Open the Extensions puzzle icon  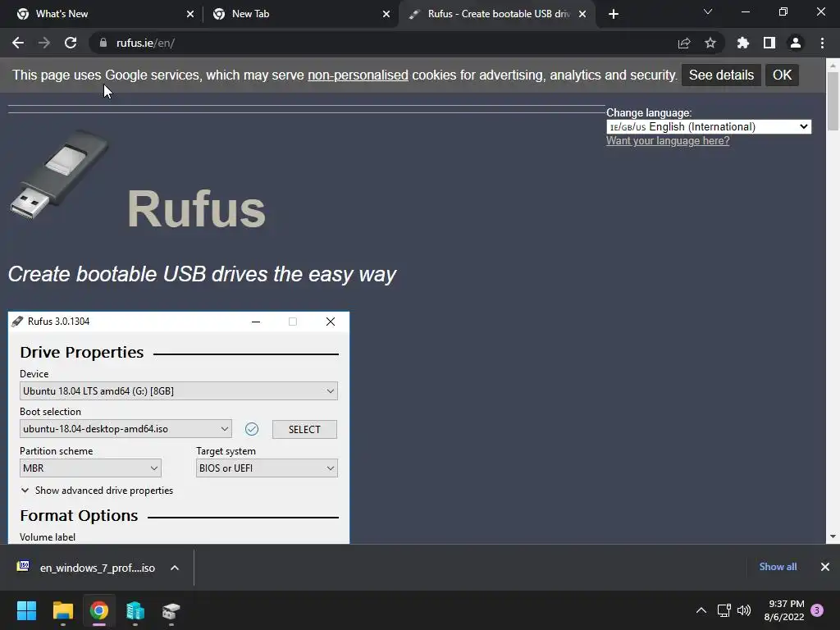pos(743,43)
